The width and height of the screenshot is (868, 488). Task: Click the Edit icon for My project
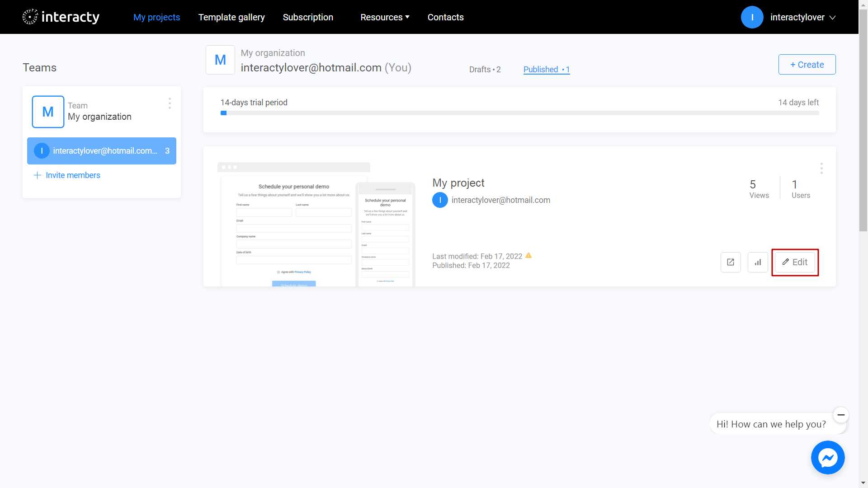[795, 262]
